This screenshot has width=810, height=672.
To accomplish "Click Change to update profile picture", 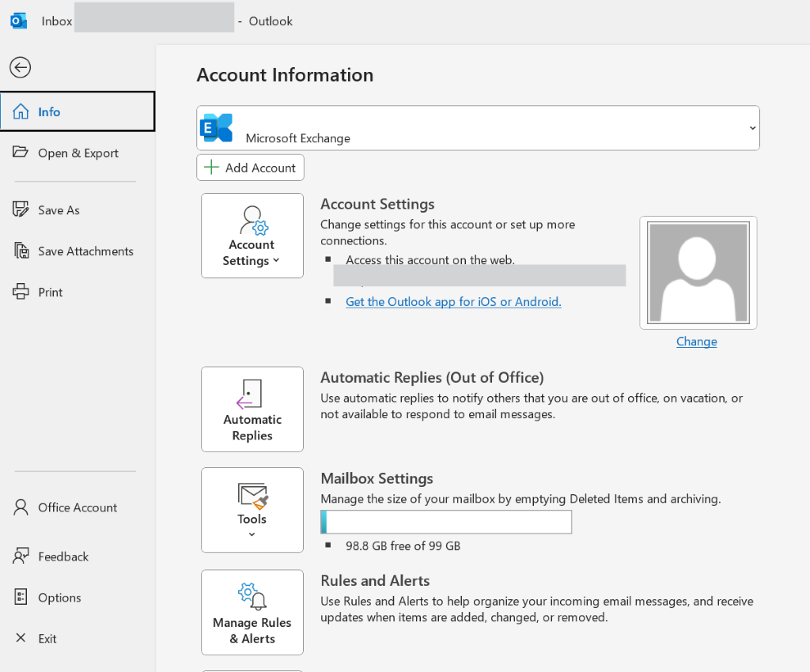I will pos(696,341).
